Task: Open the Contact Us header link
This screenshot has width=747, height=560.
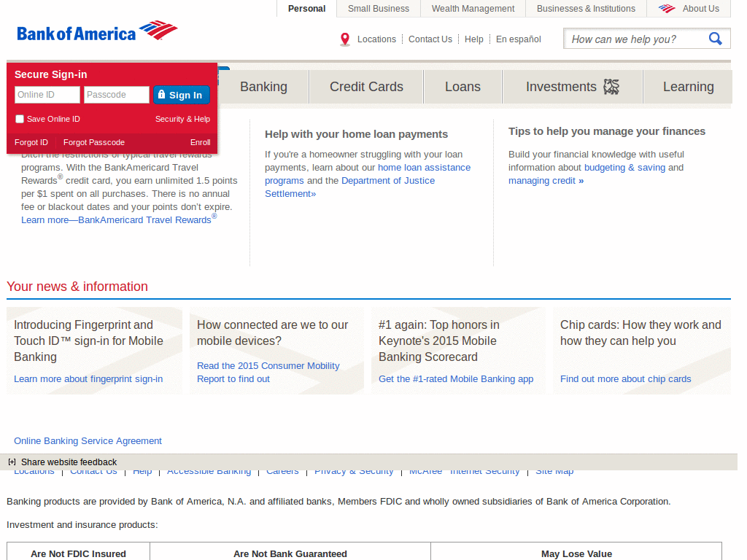Action: click(x=430, y=39)
